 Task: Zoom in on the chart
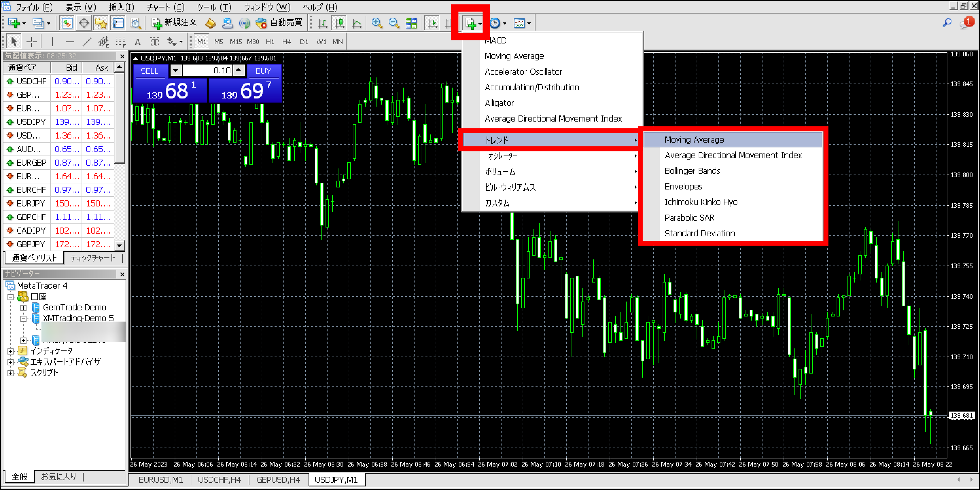377,23
